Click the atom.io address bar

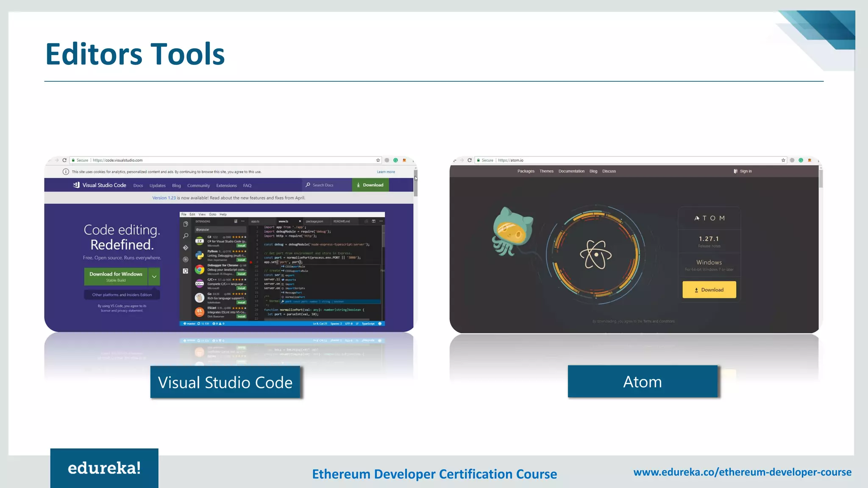click(x=632, y=160)
